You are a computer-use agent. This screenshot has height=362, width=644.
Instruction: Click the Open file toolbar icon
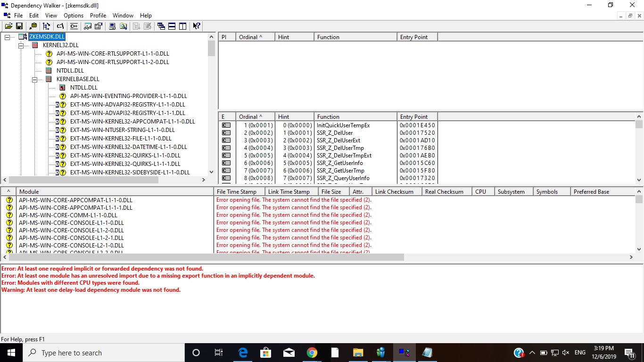click(8, 26)
